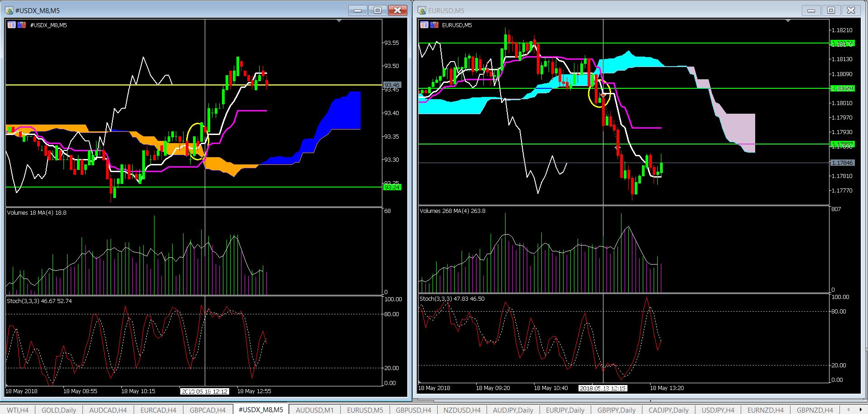
Task: Click the green 93.24 level label on USDX scale
Action: pyautogui.click(x=392, y=187)
